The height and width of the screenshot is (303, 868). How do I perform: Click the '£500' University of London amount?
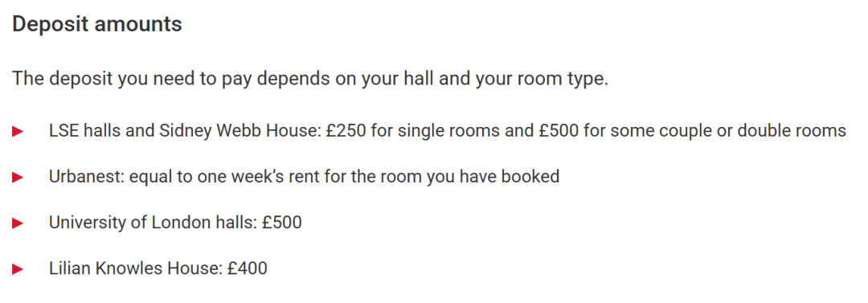282,223
